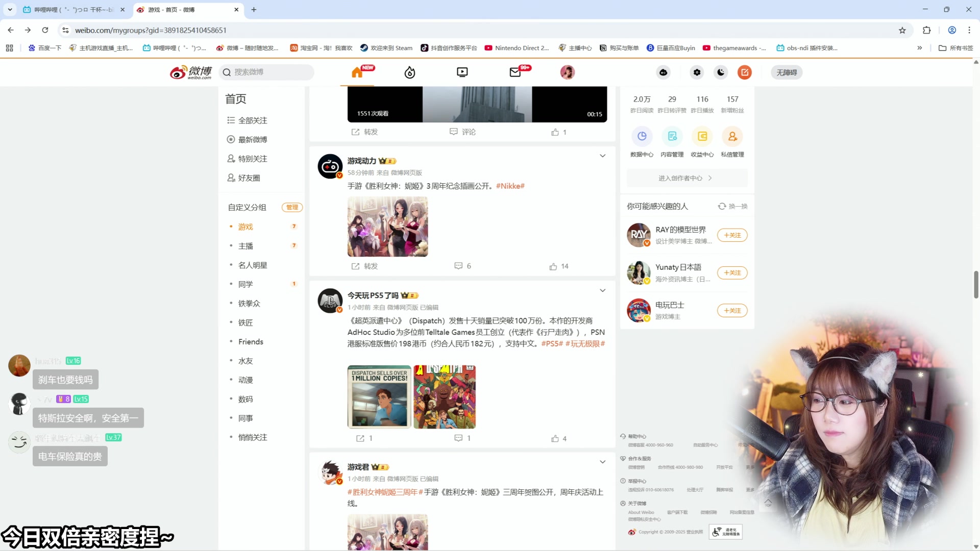Collapse the 游戏动力 post via its chevron
The width and height of the screenshot is (980, 551).
602,156
